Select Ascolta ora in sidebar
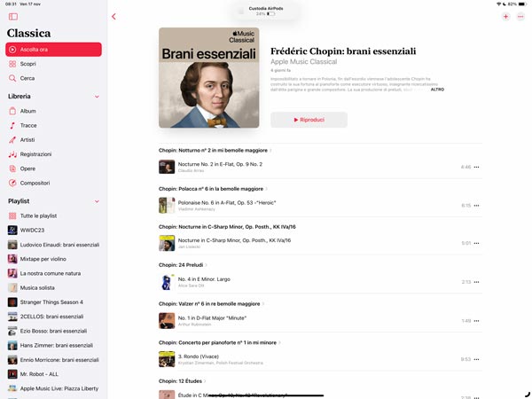The image size is (532, 399). coord(53,50)
